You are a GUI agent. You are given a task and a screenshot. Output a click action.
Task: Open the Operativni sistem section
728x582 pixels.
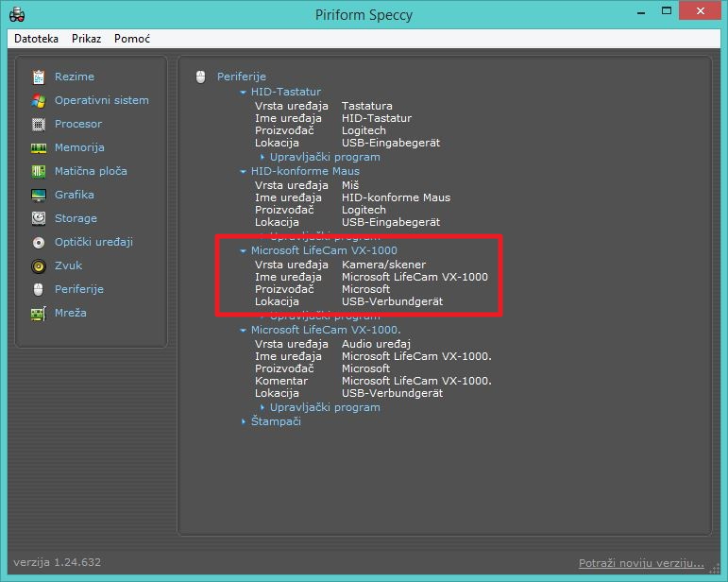(x=102, y=100)
